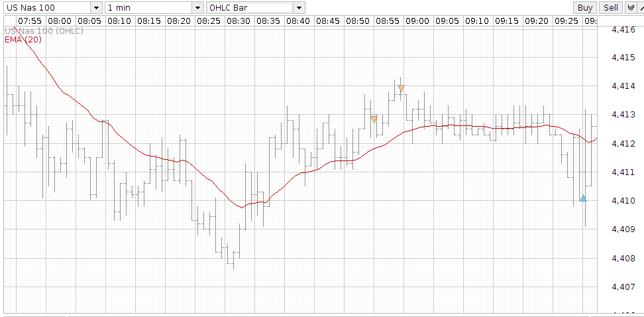The height and width of the screenshot is (317, 644).
Task: Select the orange sell marker near 08:53
Action: 374,119
